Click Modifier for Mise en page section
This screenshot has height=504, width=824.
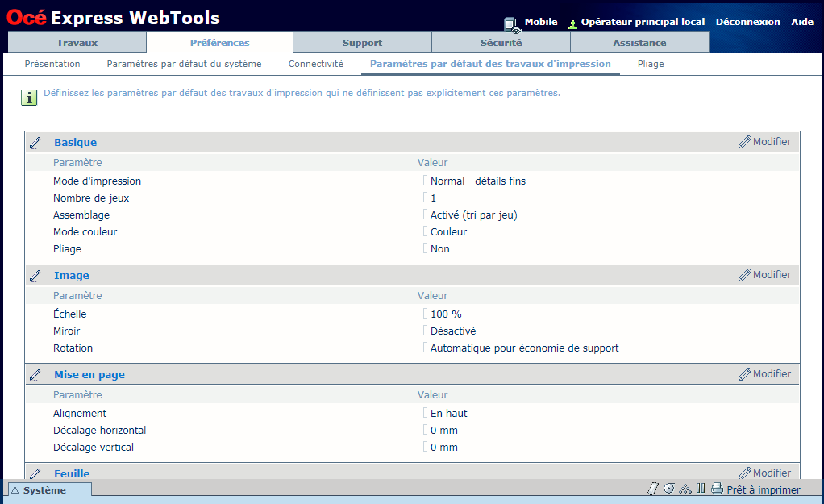pyautogui.click(x=764, y=374)
